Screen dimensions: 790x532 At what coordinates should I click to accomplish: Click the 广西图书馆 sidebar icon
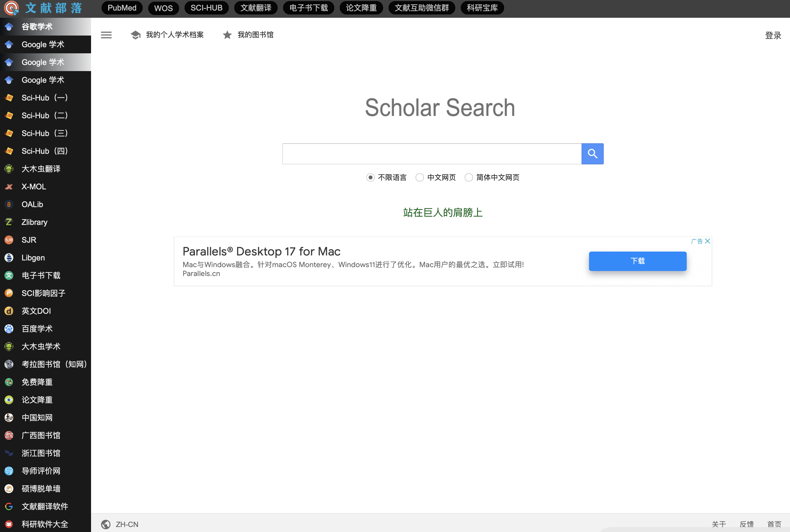click(x=9, y=435)
